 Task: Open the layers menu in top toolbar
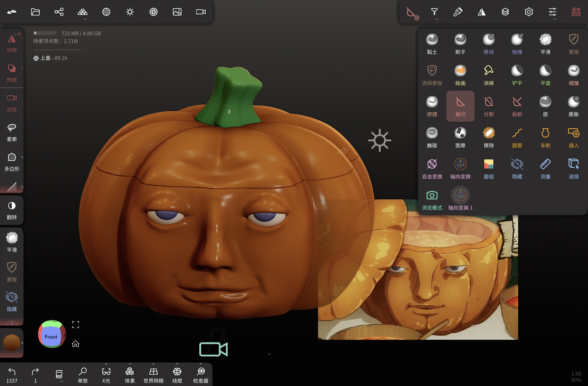click(505, 12)
